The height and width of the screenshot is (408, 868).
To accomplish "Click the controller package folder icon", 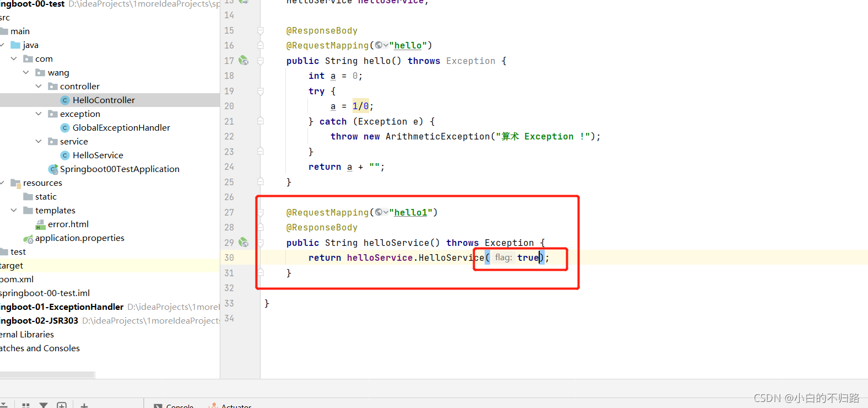I will [53, 87].
